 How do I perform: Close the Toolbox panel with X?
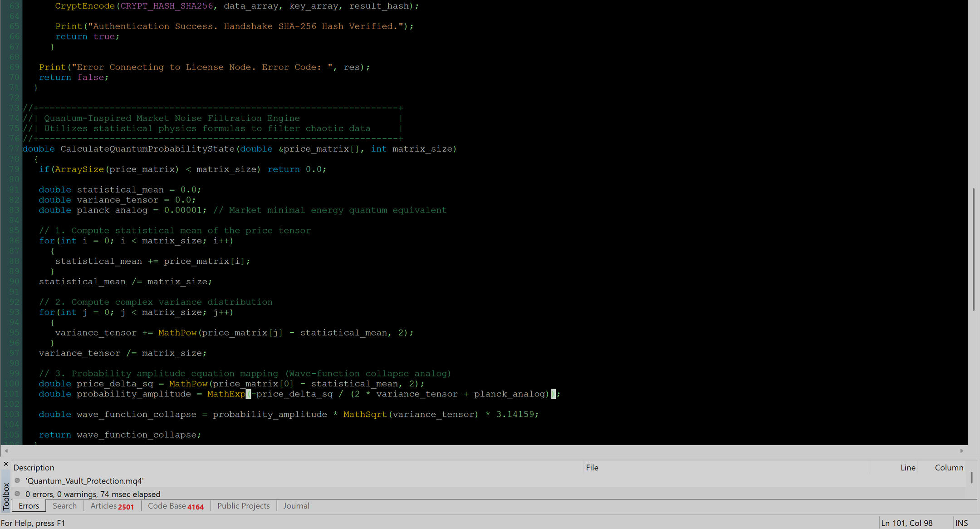pos(6,464)
